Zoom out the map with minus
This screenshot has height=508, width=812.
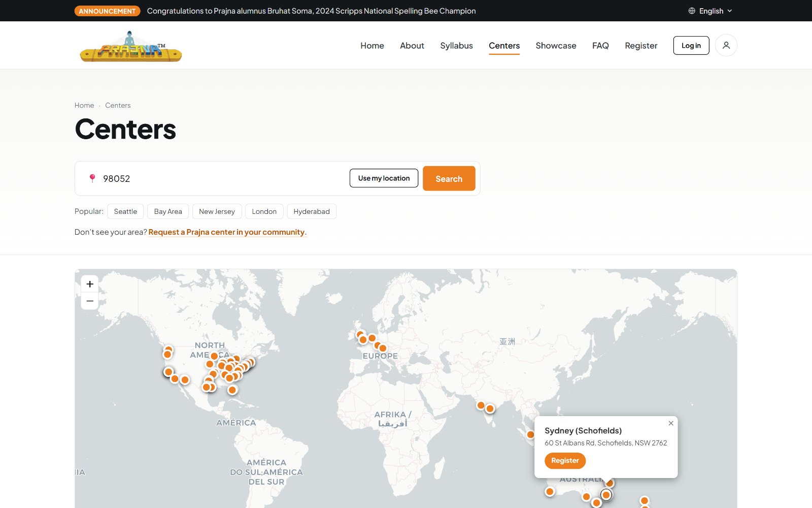click(90, 301)
